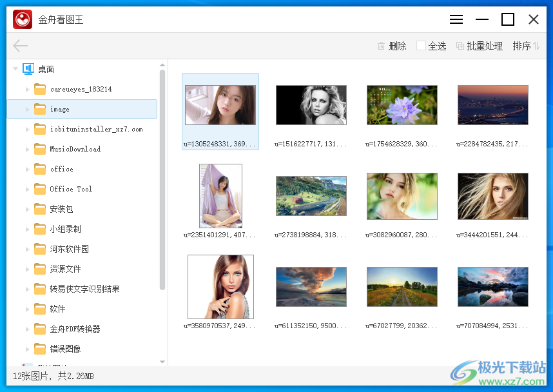Screen dimensions: 553x392
Task: Click the folder tree scroll-down arrow
Action: click(x=162, y=362)
